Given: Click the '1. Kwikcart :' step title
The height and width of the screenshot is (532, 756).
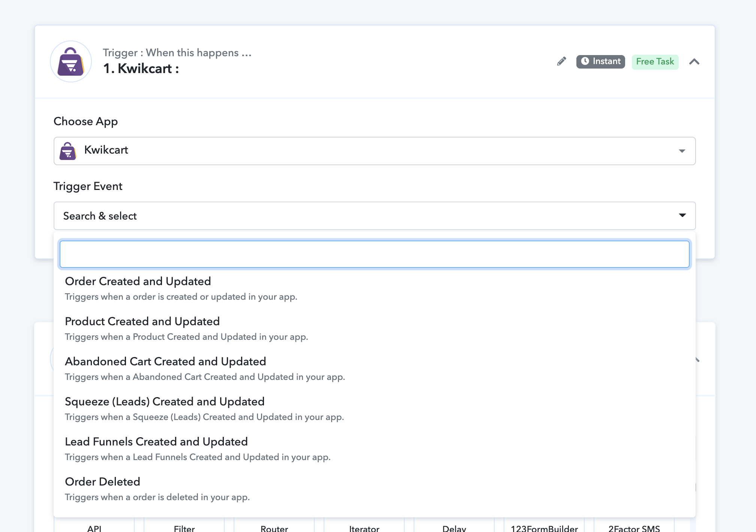Looking at the screenshot, I should pos(141,69).
